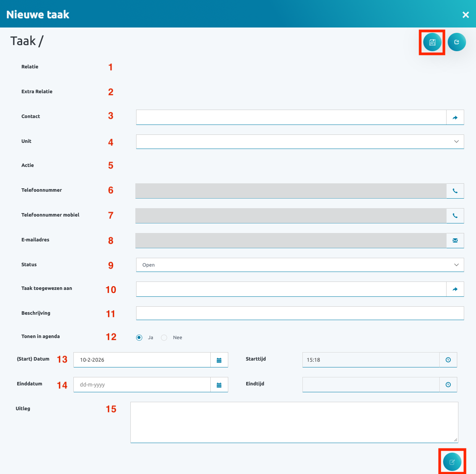Select 'Nee' for Tonen in agenda
476x474 pixels.
point(164,338)
